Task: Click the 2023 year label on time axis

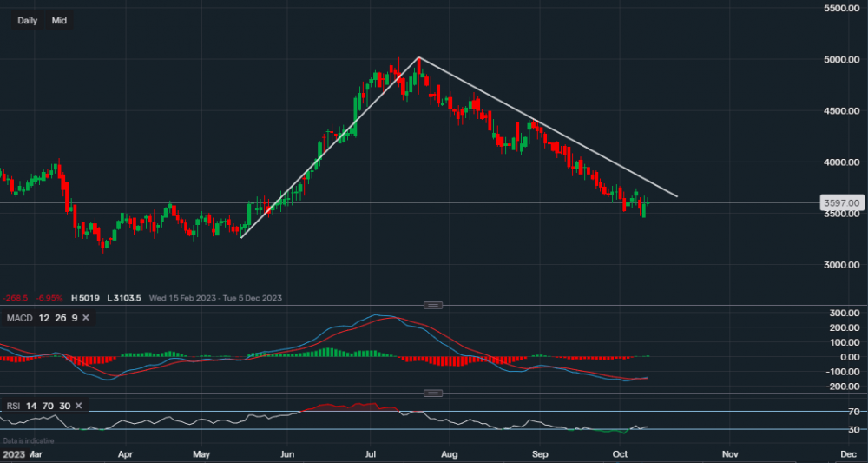Action: (x=13, y=453)
